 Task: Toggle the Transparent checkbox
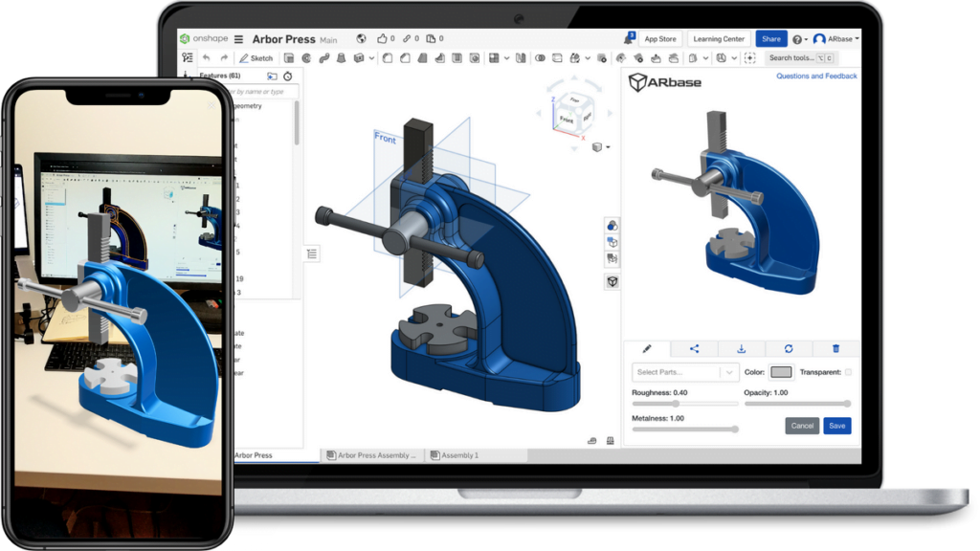848,372
